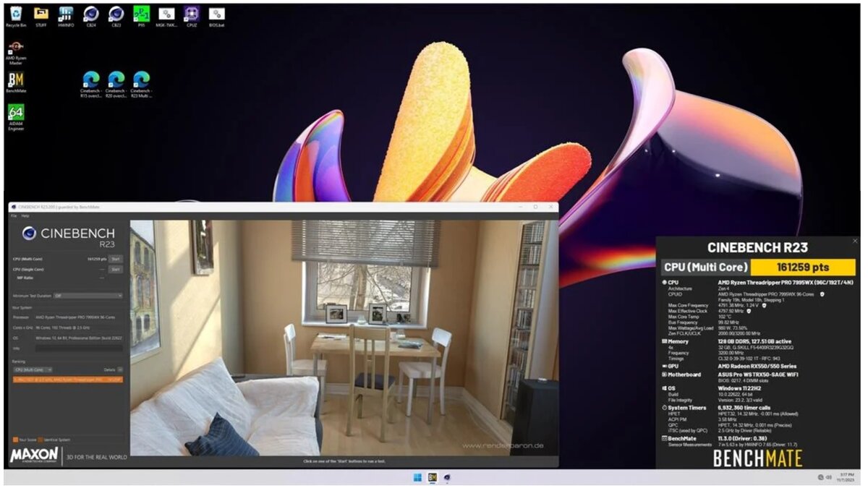Open the Recycle Bin desktop icon
The image size is (868, 488).
click(x=16, y=16)
